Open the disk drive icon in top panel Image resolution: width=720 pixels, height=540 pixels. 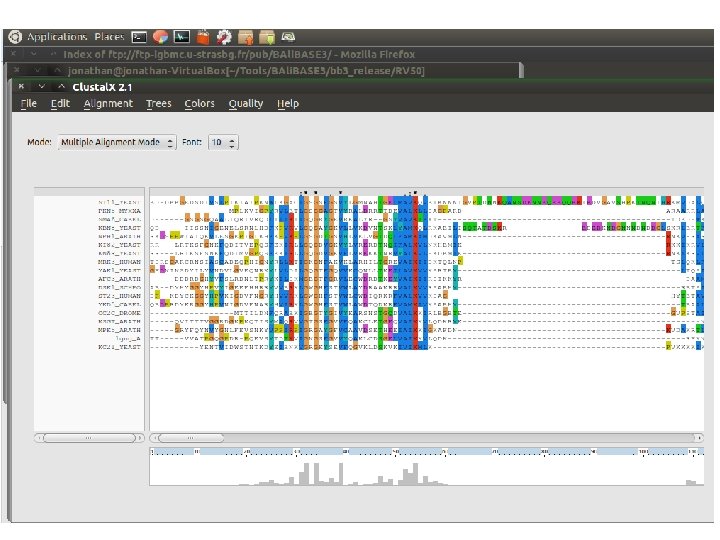288,37
